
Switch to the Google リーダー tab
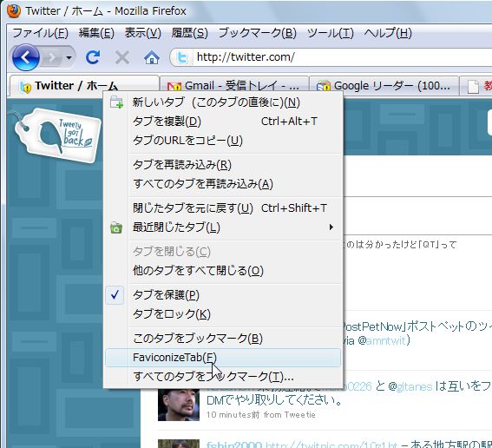click(384, 86)
